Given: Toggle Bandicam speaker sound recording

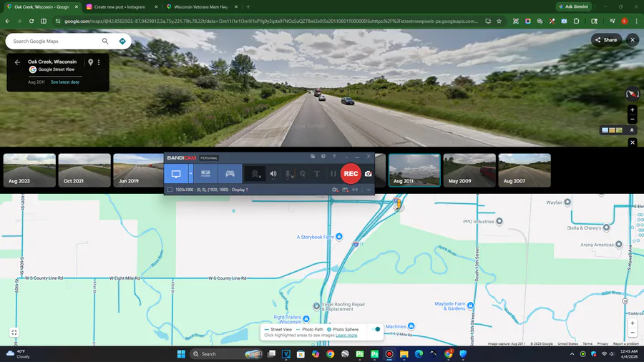Looking at the screenshot, I should (273, 174).
